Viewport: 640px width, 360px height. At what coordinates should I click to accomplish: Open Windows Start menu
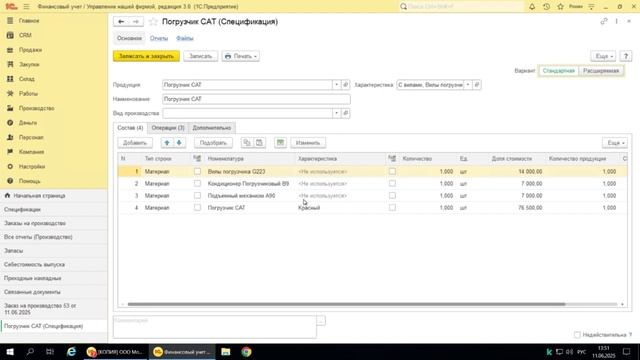(x=10, y=351)
